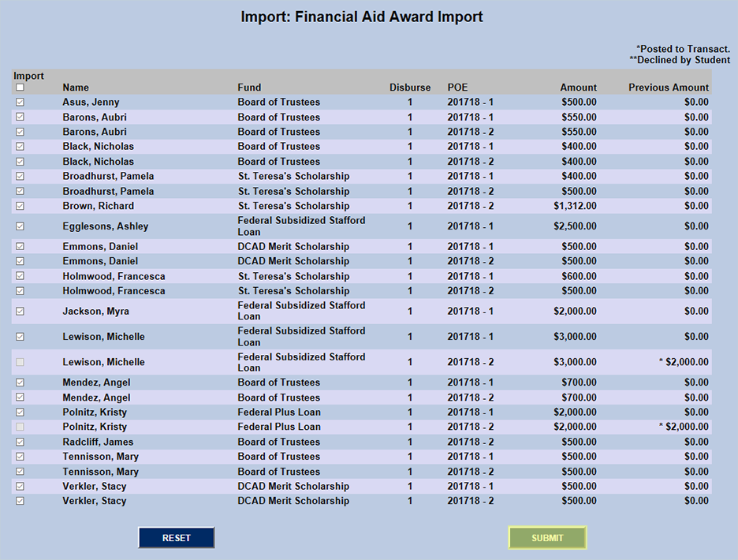Deselect Egglesons, Ashley import checkbox
Viewport: 738px width, 560px height.
pos(20,226)
